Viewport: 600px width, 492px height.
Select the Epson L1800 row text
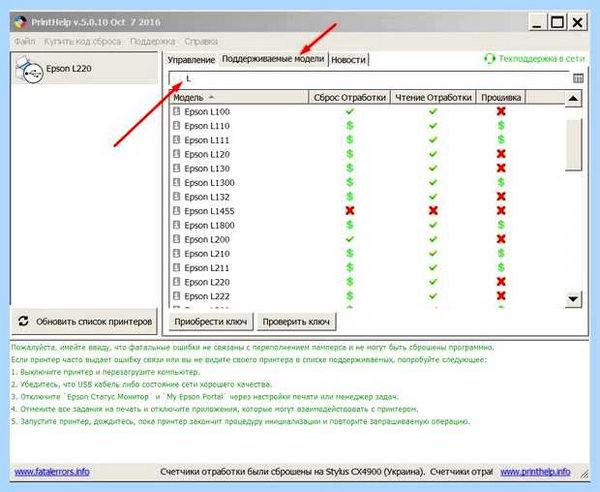[209, 225]
